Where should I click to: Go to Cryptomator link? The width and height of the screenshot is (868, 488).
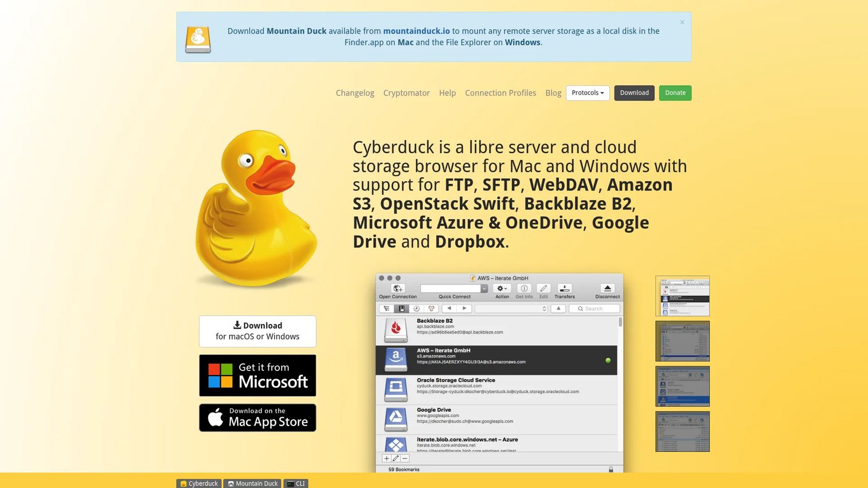[406, 93]
